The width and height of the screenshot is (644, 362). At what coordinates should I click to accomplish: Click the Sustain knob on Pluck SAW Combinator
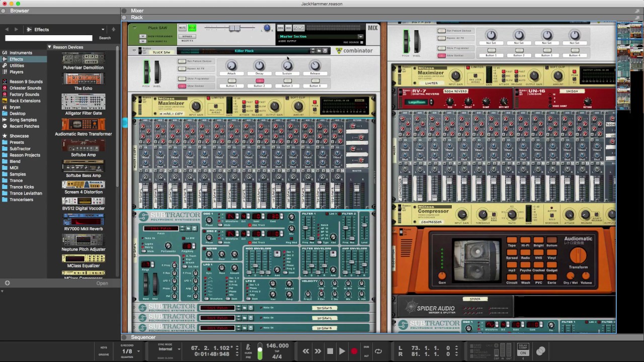click(x=287, y=65)
